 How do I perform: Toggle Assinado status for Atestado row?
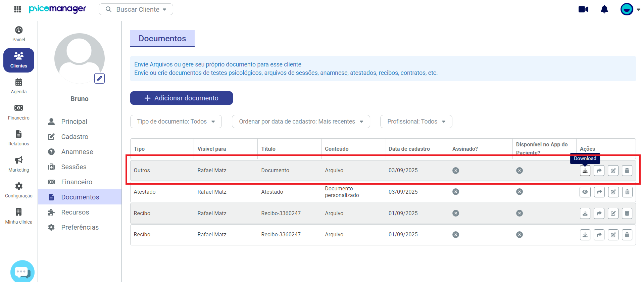pos(456,192)
